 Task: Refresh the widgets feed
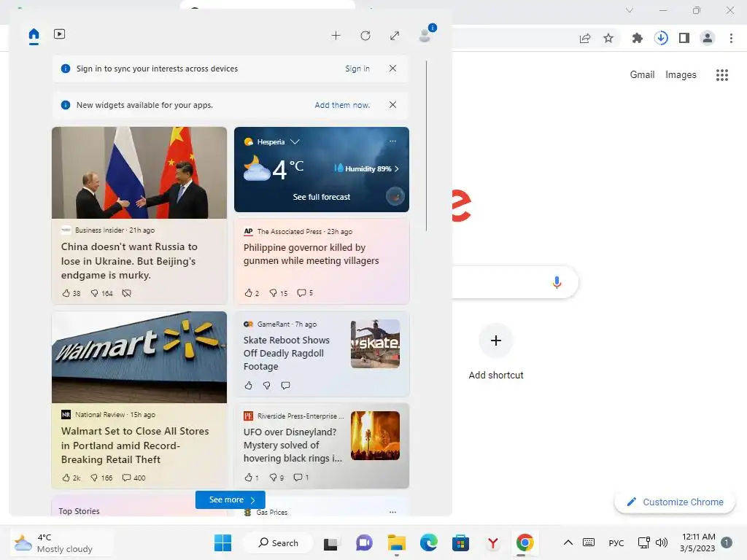pyautogui.click(x=365, y=36)
